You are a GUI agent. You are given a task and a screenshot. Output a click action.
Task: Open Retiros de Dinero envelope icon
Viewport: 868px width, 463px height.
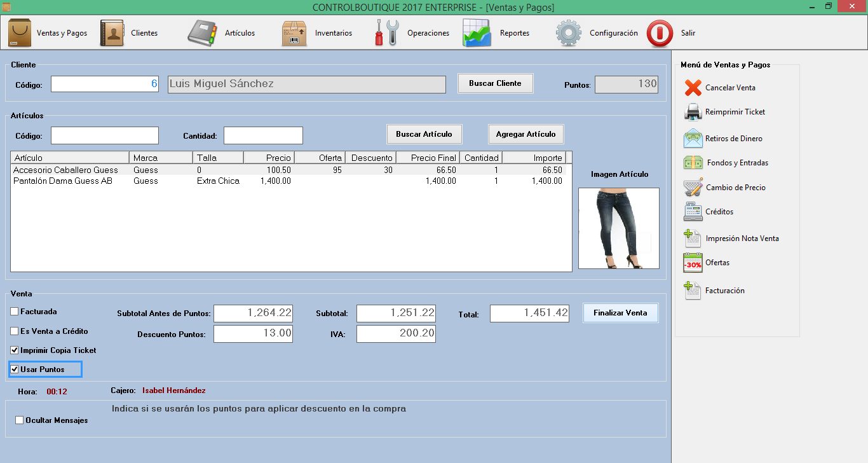(x=693, y=138)
